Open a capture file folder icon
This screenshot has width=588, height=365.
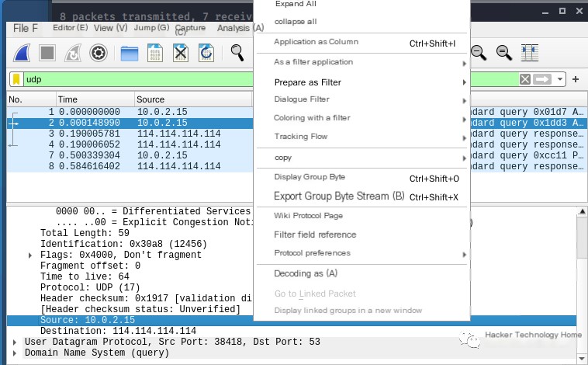click(130, 54)
